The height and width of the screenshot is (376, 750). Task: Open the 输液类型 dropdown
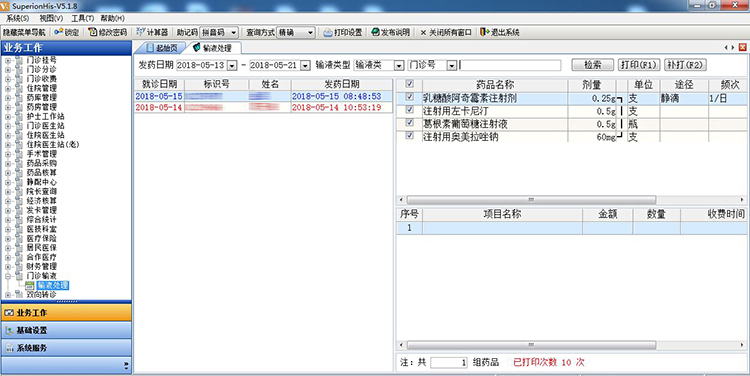pos(399,66)
